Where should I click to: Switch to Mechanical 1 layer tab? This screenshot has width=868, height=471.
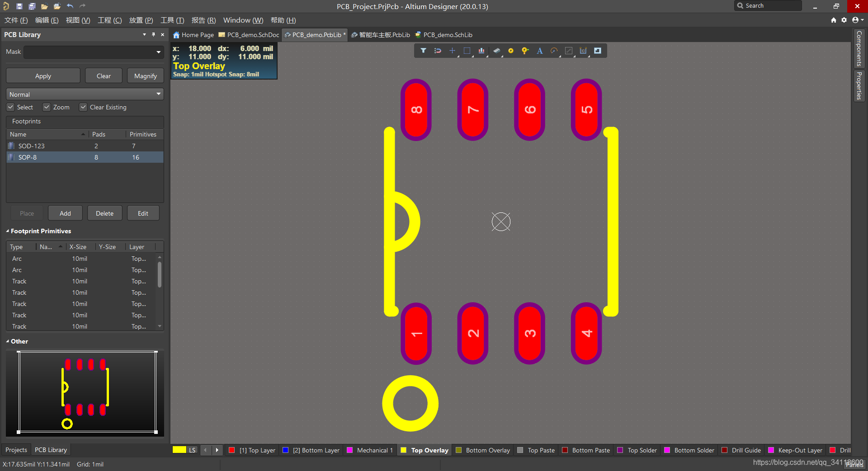click(369, 450)
